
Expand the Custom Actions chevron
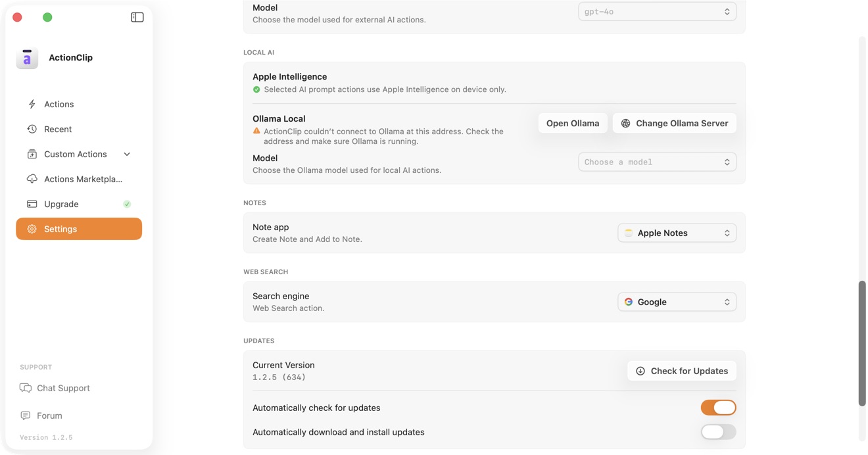127,154
